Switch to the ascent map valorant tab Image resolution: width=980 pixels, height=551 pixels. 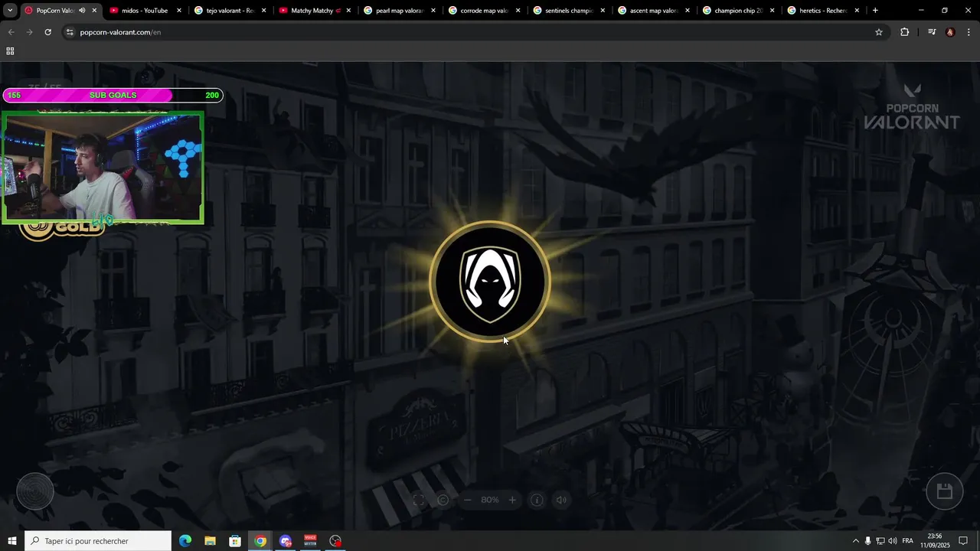[652, 11]
